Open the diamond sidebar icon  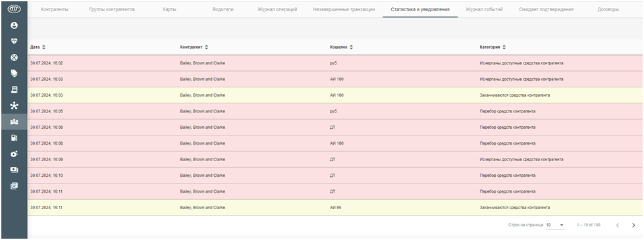pyautogui.click(x=14, y=41)
